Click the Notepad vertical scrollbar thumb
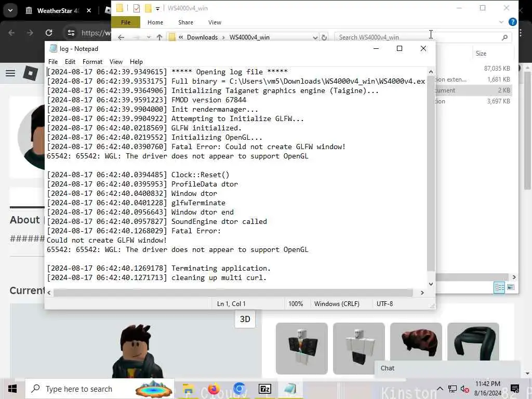This screenshot has width=532, height=399. [431, 174]
